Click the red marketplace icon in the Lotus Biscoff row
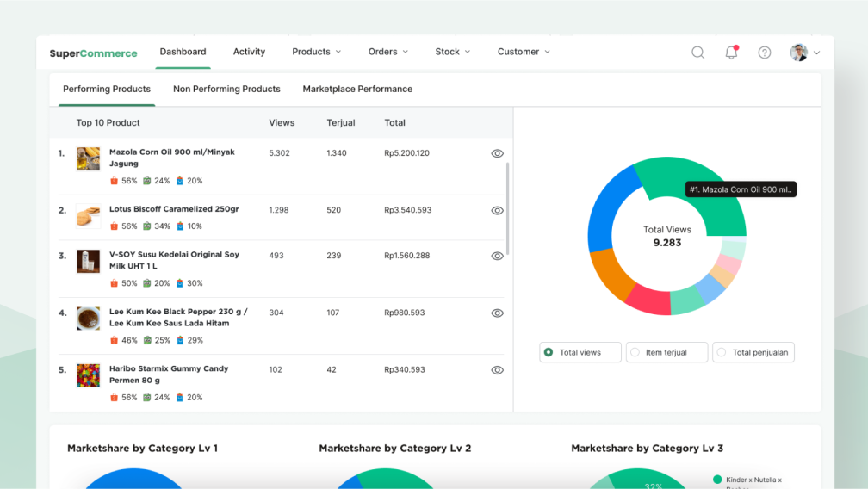This screenshot has width=868, height=489. (x=114, y=226)
